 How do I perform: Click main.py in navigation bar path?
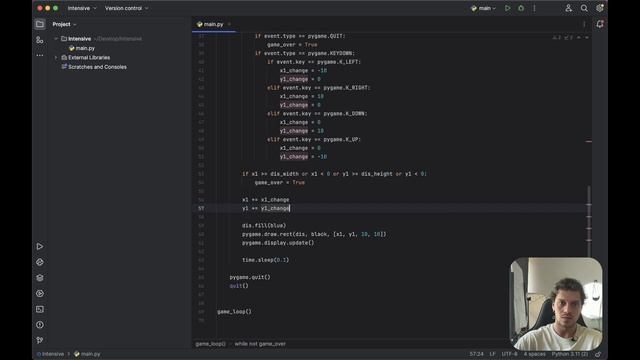[87, 354]
